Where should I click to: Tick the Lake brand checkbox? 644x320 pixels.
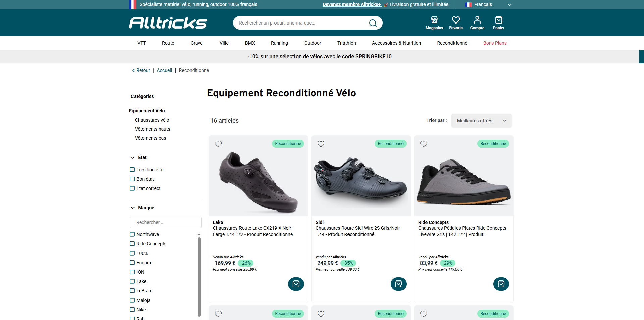point(132,281)
